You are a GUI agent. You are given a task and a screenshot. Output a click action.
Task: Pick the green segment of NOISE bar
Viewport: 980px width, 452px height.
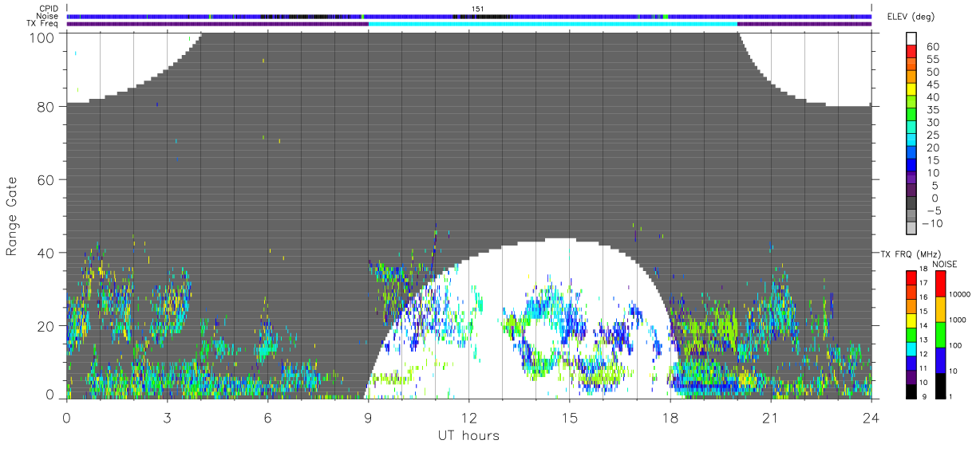click(942, 335)
